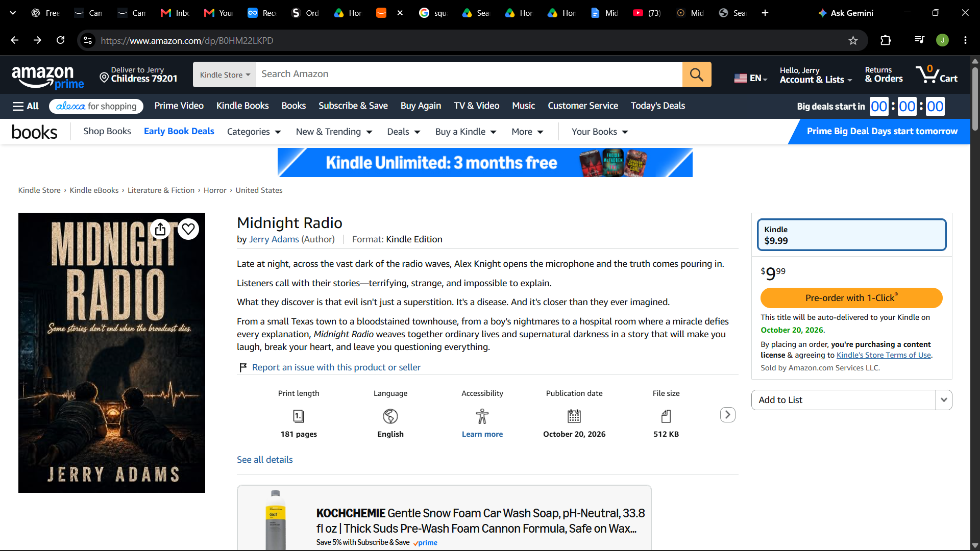Reload the page with refresh icon
This screenshot has height=551, width=980.
coord(60,40)
